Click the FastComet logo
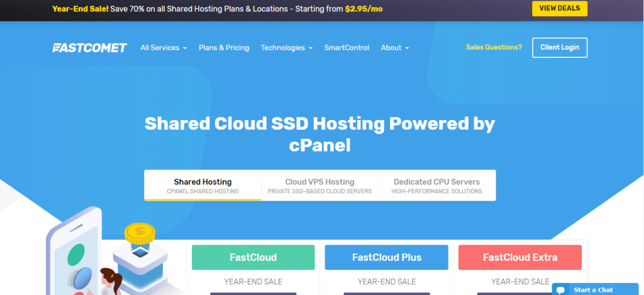 click(89, 48)
